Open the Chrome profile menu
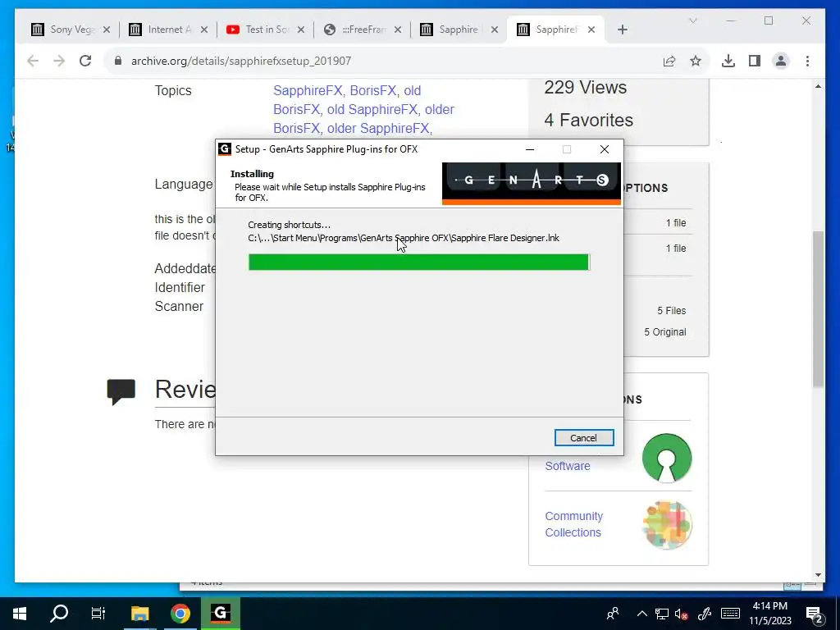The width and height of the screenshot is (840, 630). [x=781, y=61]
